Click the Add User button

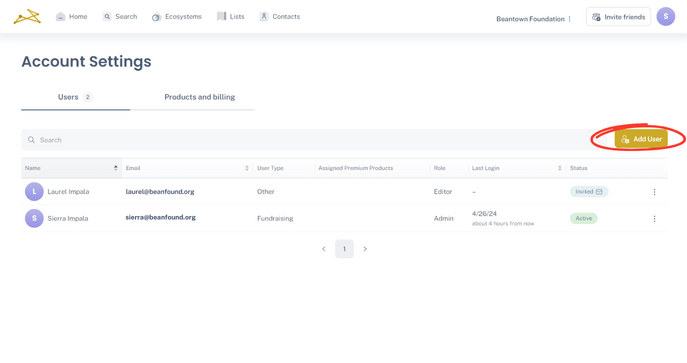coord(641,139)
